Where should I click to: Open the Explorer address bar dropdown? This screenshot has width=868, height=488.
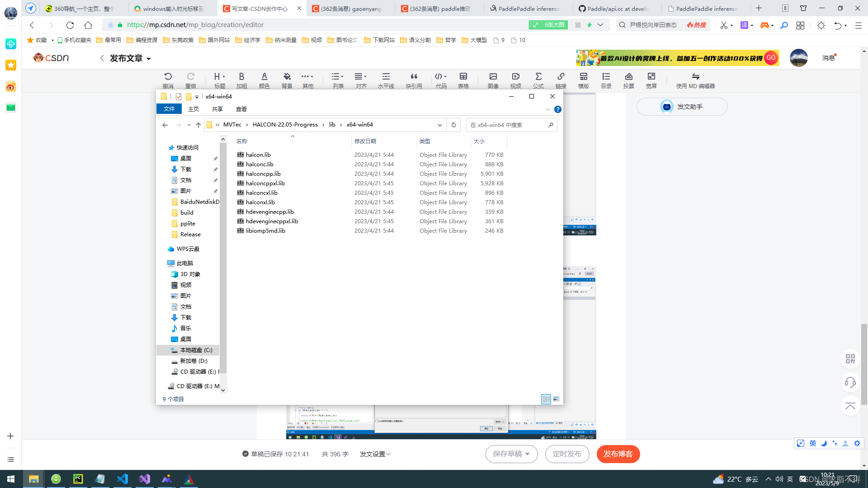tap(439, 125)
